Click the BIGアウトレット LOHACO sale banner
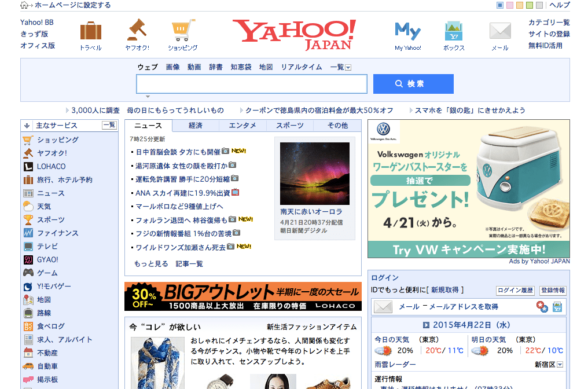Image resolution: width=588 pixels, height=389 pixels. (x=243, y=296)
